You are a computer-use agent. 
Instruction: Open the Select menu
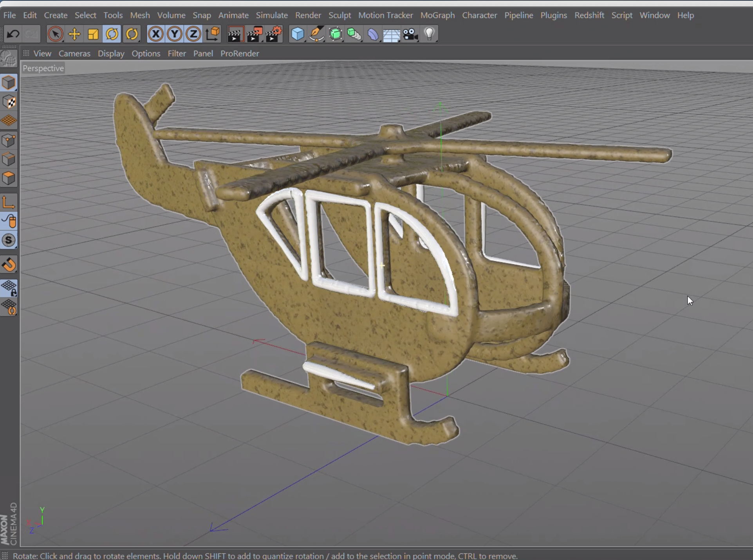tap(85, 15)
